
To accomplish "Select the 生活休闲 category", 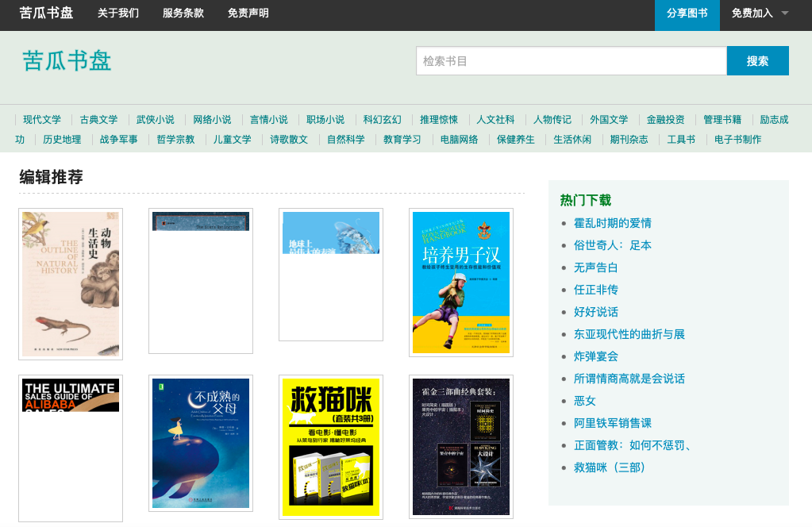I will [x=572, y=139].
